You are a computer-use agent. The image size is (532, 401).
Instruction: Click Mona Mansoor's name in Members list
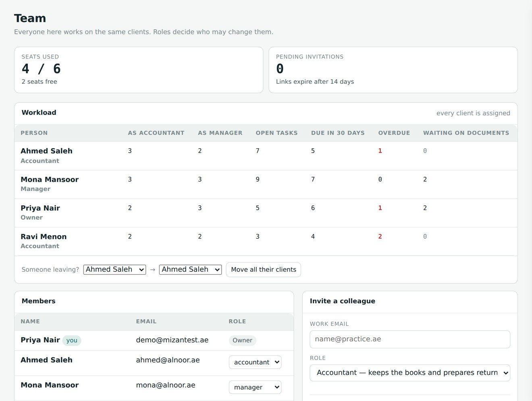pyautogui.click(x=50, y=385)
